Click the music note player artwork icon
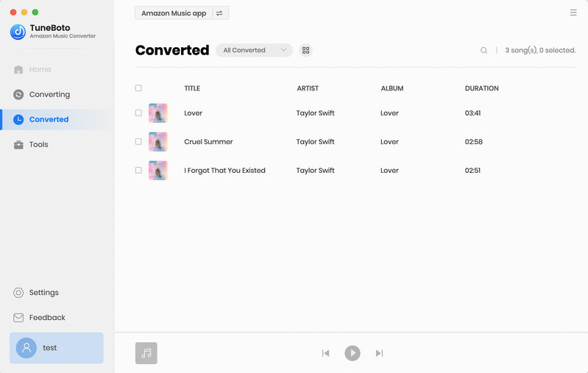Viewport: 588px width, 373px height. click(x=146, y=353)
